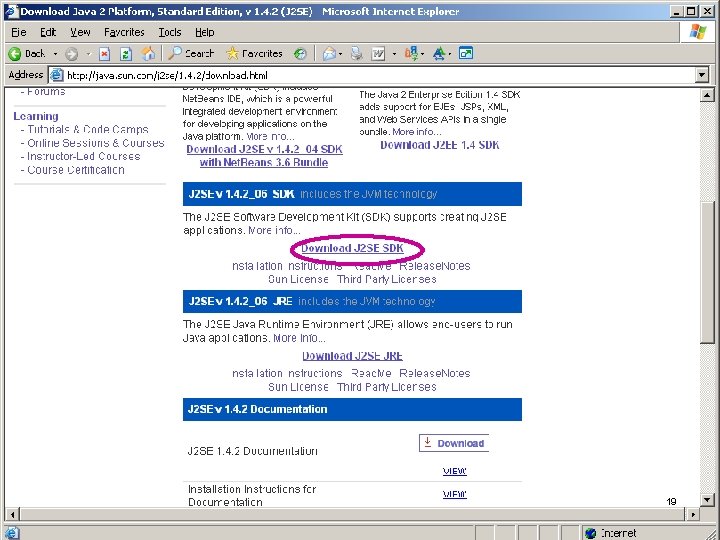Screen dimensions: 720x540
Task: Click the Messenger people icon
Action: (x=411, y=54)
